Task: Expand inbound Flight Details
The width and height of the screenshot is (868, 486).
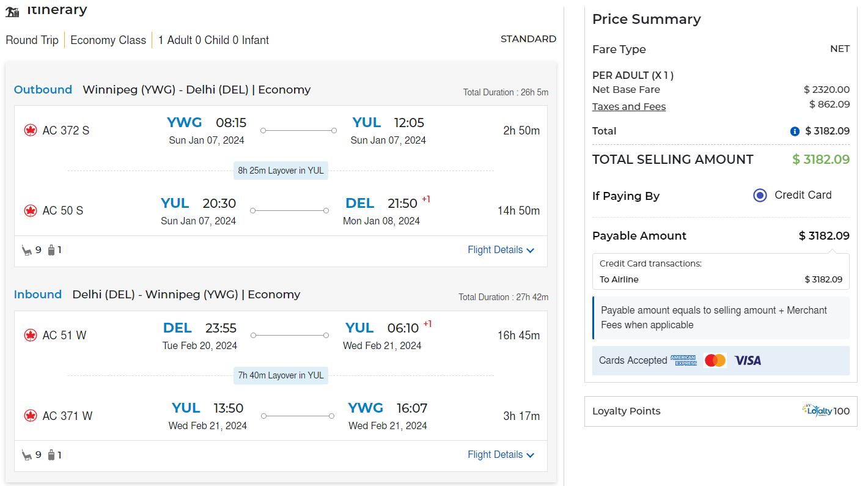Action: click(x=495, y=455)
